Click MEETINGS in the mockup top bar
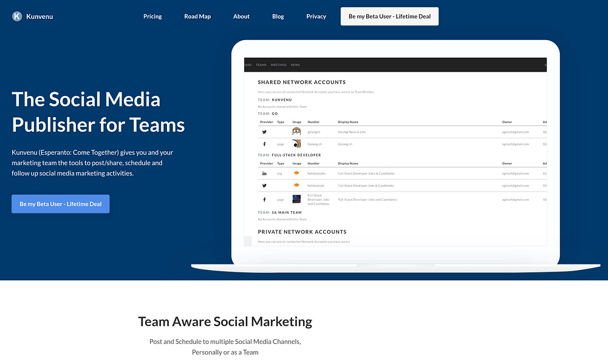The height and width of the screenshot is (364, 608). [x=278, y=65]
